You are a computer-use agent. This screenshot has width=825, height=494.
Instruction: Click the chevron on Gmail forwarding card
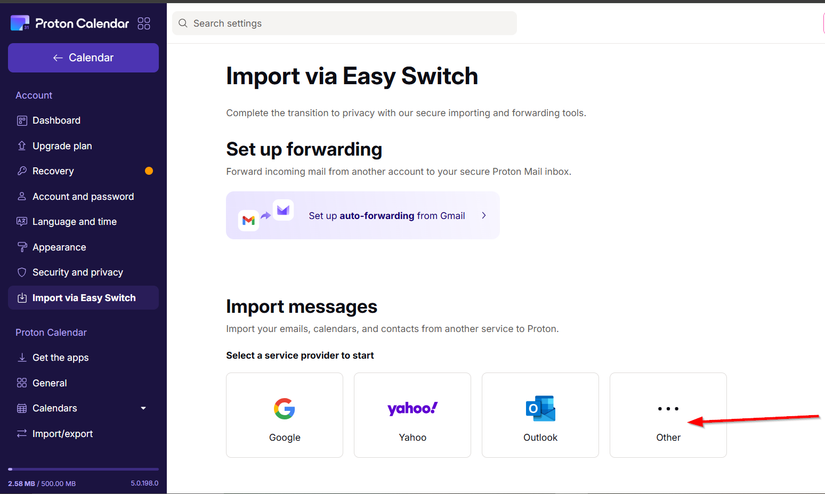[484, 216]
